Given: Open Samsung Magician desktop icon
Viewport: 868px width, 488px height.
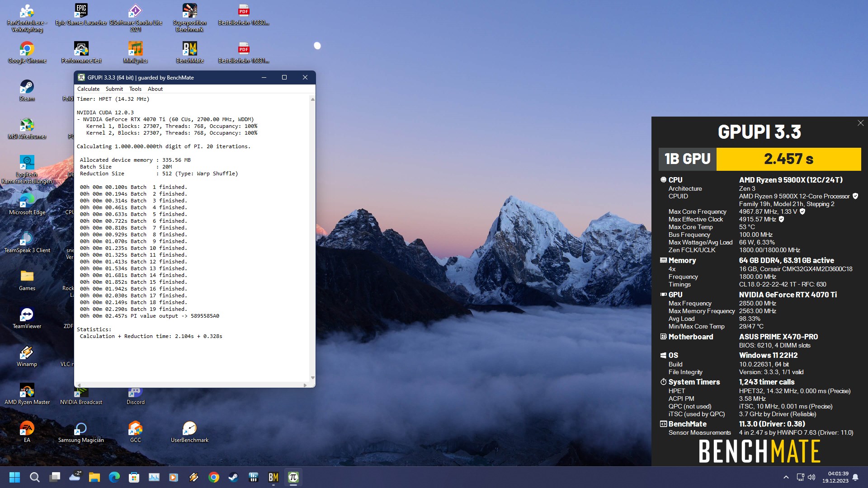Looking at the screenshot, I should [81, 432].
